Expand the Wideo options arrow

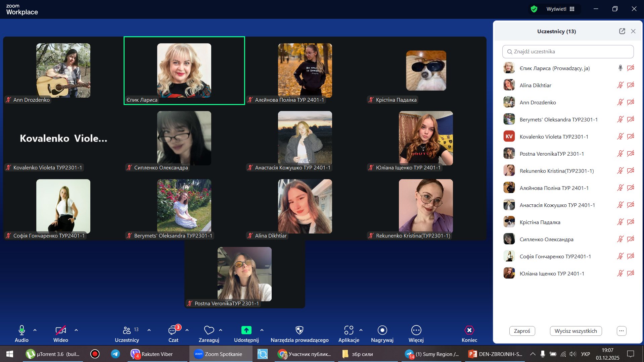coord(76,330)
